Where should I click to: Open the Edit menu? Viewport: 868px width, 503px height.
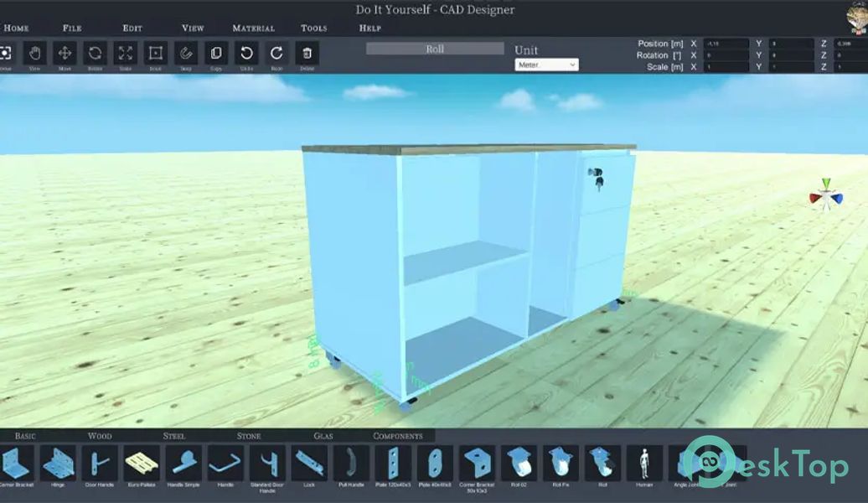click(132, 28)
